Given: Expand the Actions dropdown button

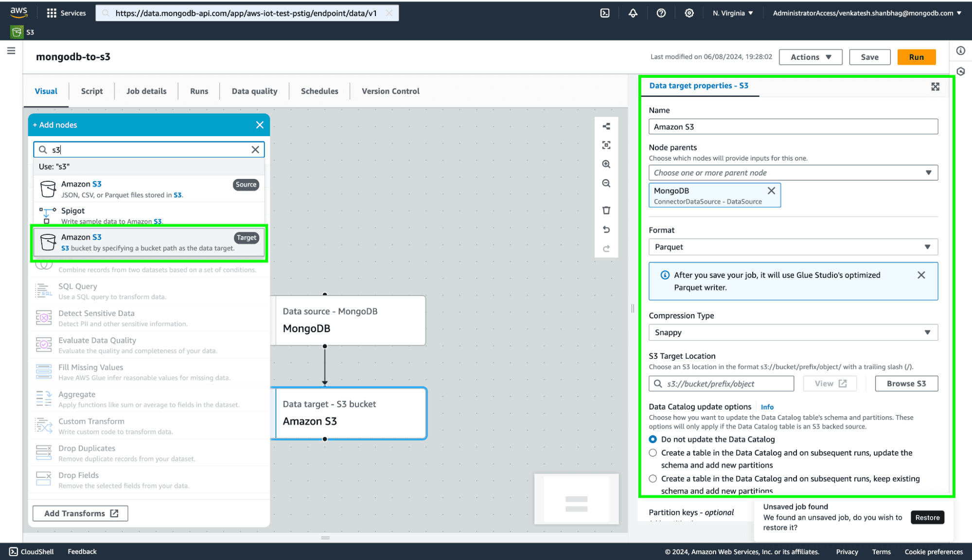Looking at the screenshot, I should click(x=810, y=57).
